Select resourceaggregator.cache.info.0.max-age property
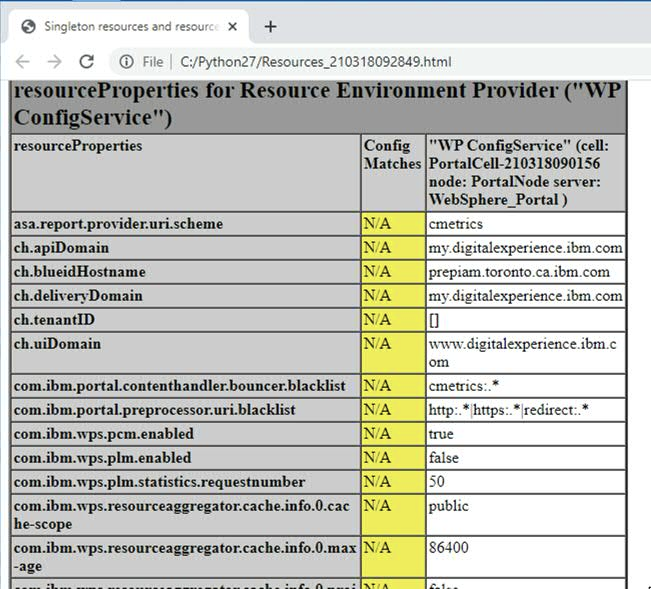 (x=185, y=557)
